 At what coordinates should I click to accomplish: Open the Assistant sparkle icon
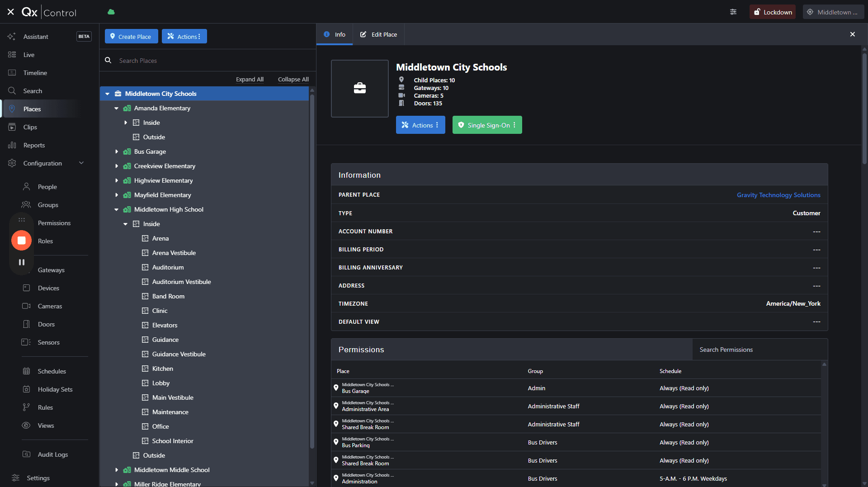tap(12, 37)
